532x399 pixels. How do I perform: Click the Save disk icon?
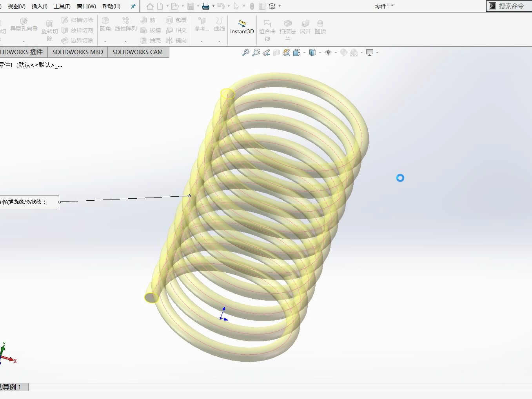click(x=191, y=6)
